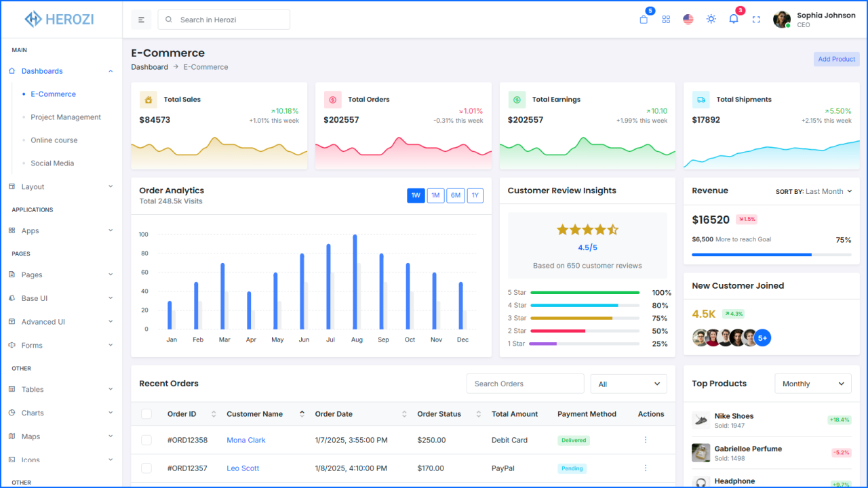Open customer Leo Scott's profile link
The image size is (868, 488).
coord(243,468)
